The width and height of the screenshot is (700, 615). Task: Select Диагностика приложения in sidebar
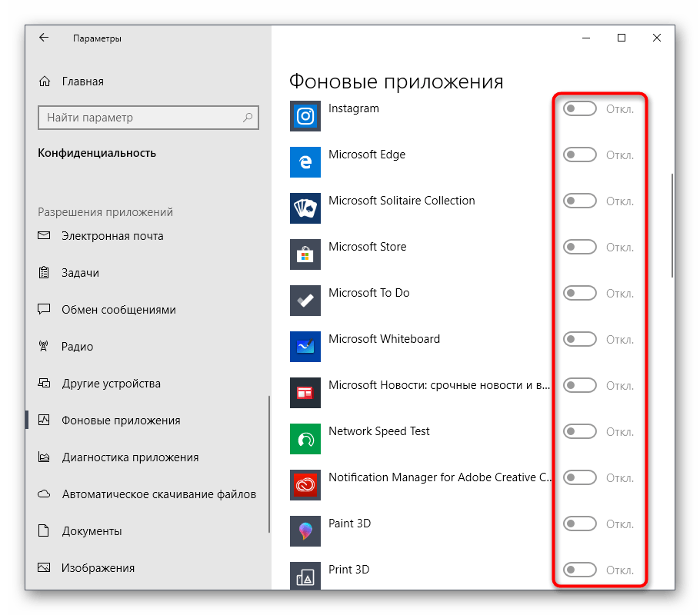pos(130,457)
